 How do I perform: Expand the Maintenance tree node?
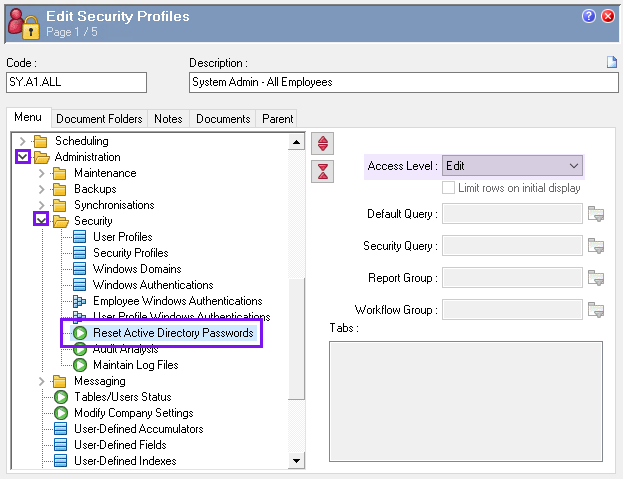click(41, 173)
